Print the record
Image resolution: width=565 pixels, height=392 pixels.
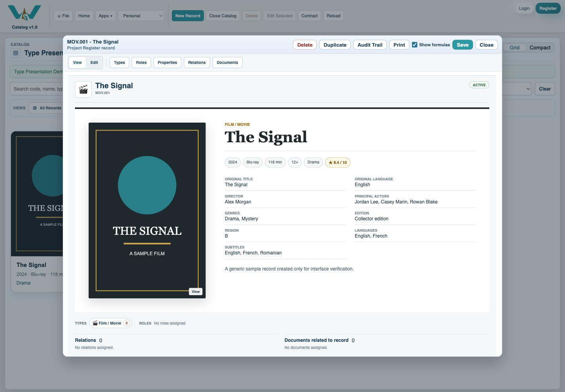(399, 45)
